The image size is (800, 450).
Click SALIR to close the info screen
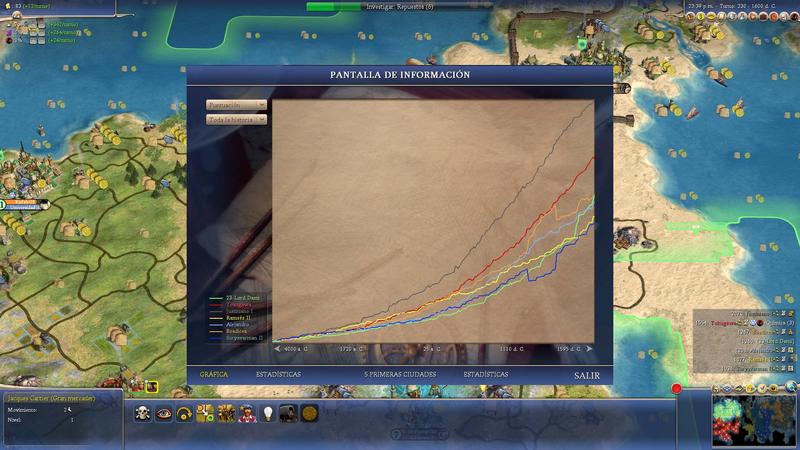click(587, 376)
